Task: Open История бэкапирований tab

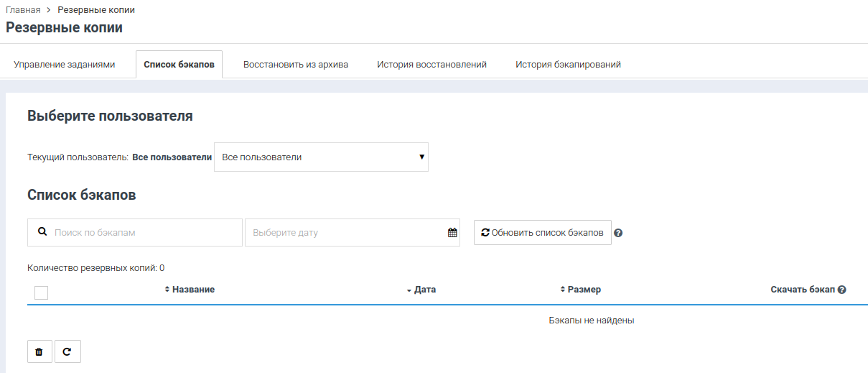Action: click(x=568, y=65)
